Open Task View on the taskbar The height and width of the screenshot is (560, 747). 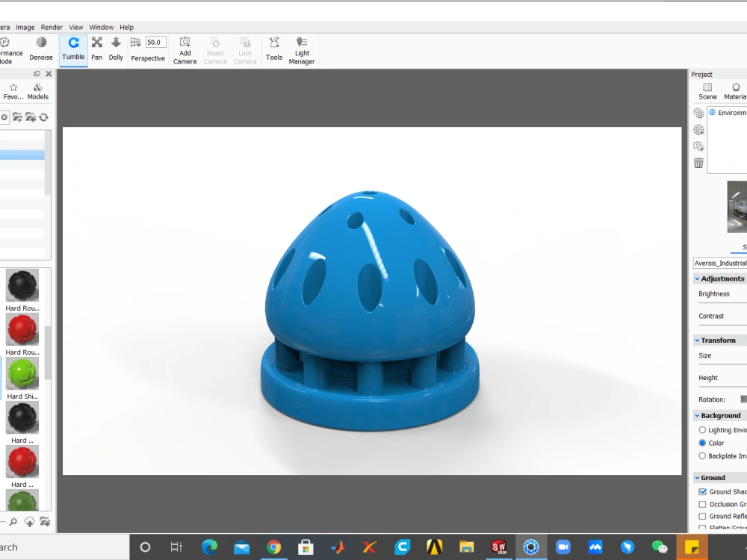click(x=176, y=547)
